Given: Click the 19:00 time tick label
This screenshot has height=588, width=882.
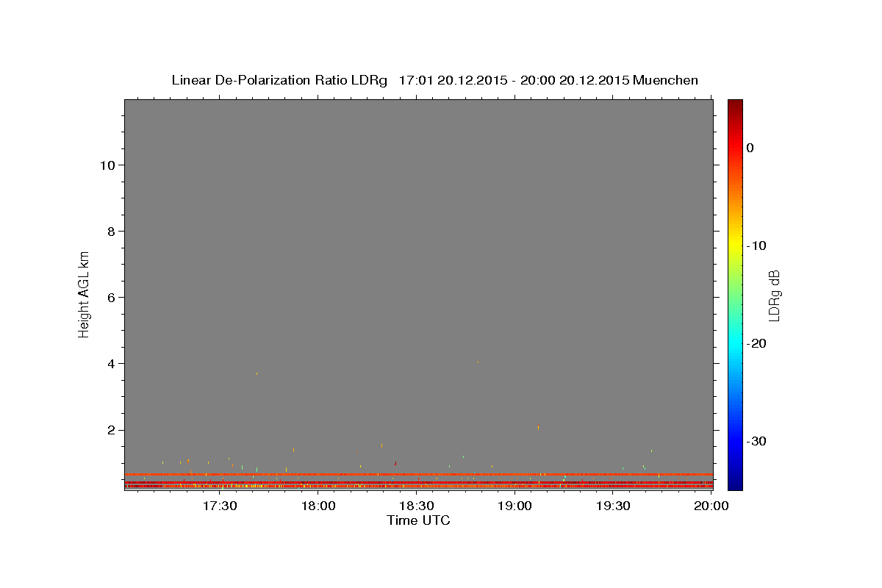Looking at the screenshot, I should (x=515, y=506).
